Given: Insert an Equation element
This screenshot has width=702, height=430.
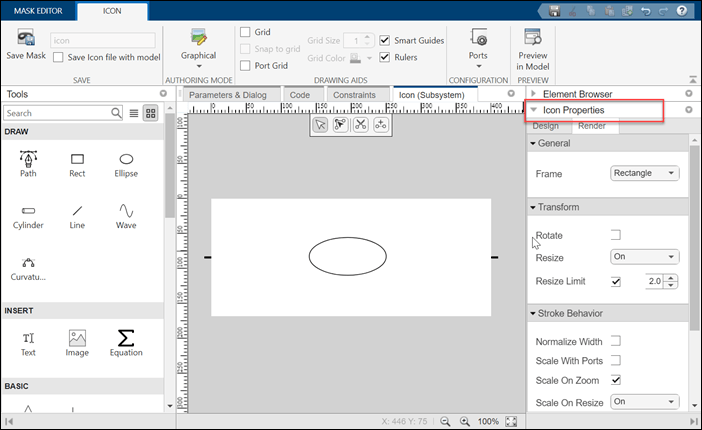Looking at the screenshot, I should (126, 344).
